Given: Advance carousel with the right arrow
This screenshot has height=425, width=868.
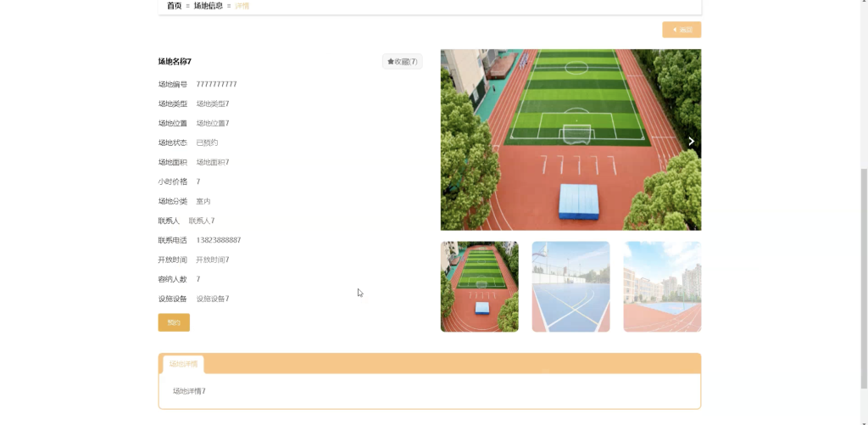Looking at the screenshot, I should coord(692,142).
